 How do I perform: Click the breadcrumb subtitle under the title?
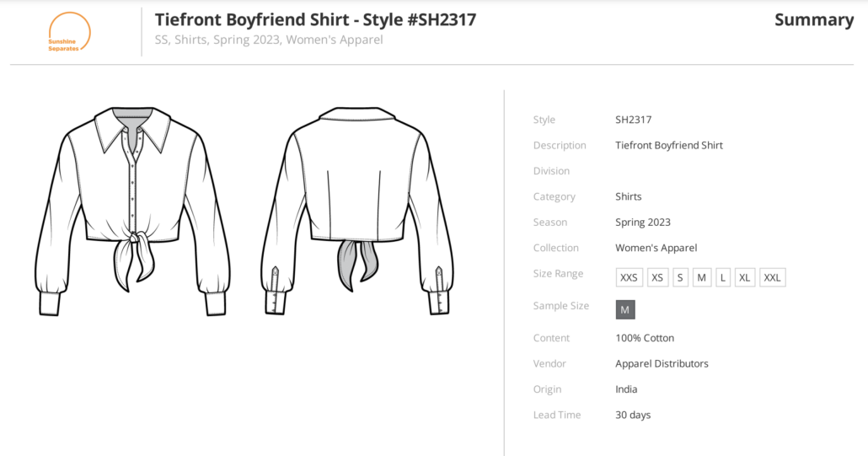click(269, 40)
